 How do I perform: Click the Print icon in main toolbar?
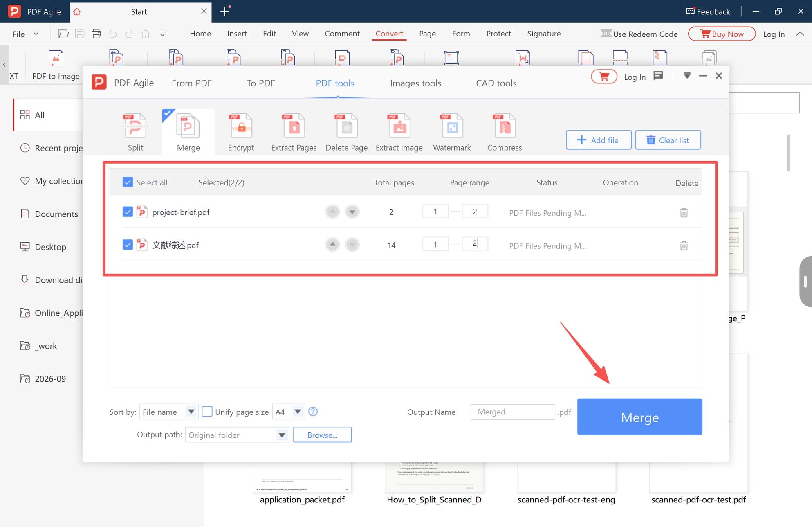click(96, 34)
